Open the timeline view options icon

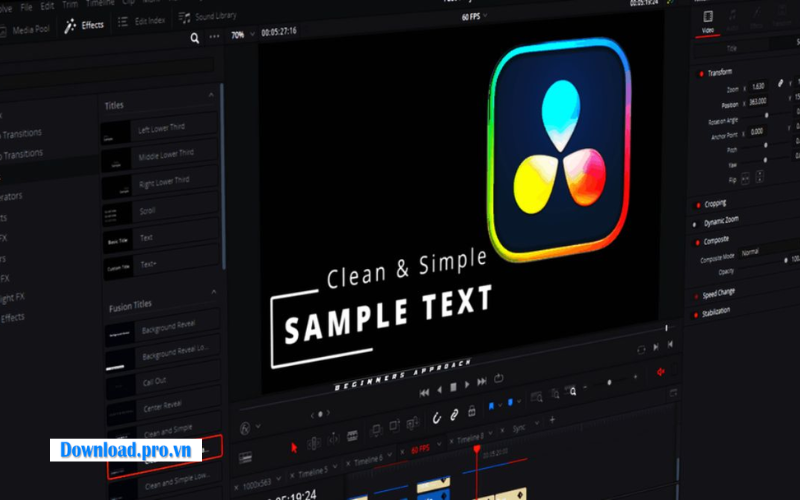pos(245,458)
